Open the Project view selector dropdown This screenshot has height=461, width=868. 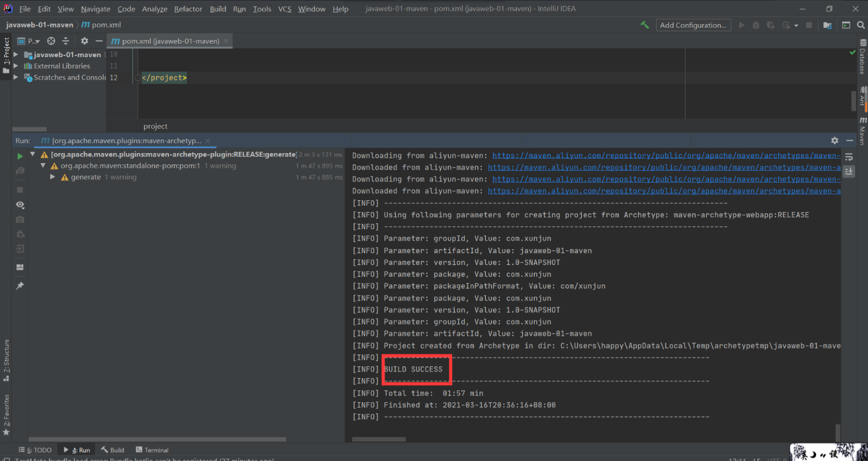28,41
